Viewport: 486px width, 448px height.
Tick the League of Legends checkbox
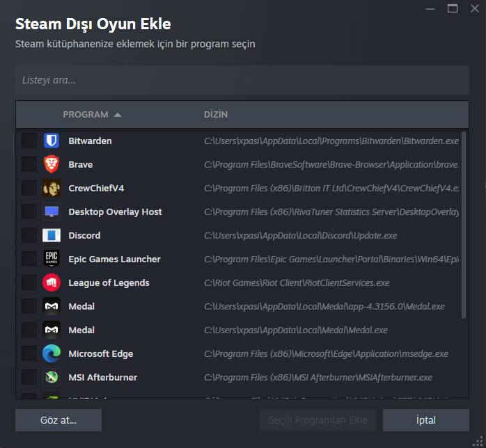[29, 282]
